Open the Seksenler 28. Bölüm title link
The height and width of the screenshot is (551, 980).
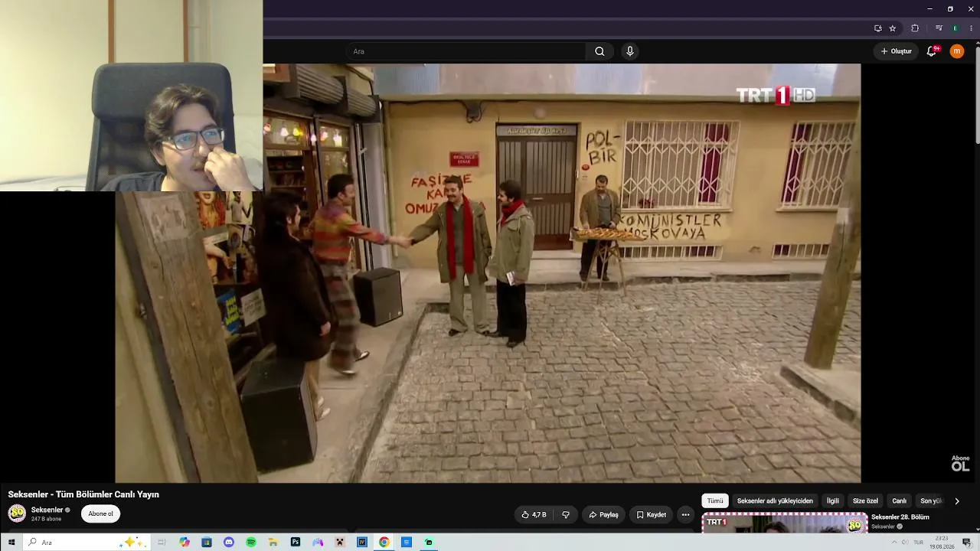click(x=900, y=517)
